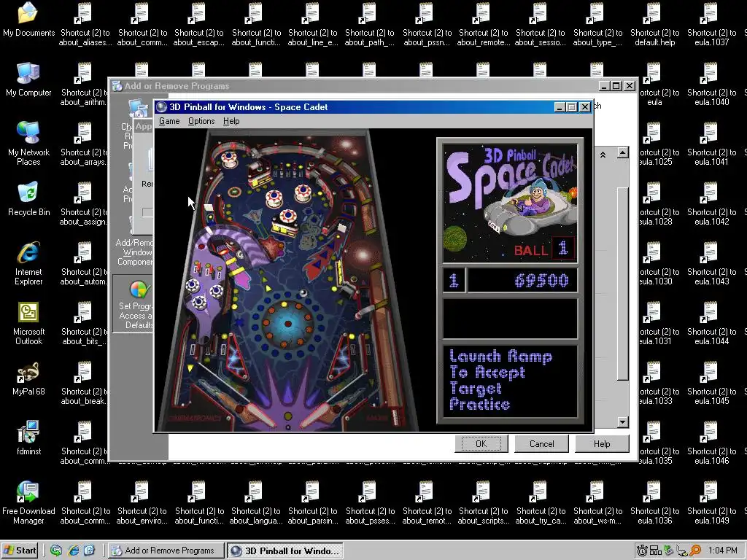Click the scroll down arrow in Add or Remove Programs

623,422
